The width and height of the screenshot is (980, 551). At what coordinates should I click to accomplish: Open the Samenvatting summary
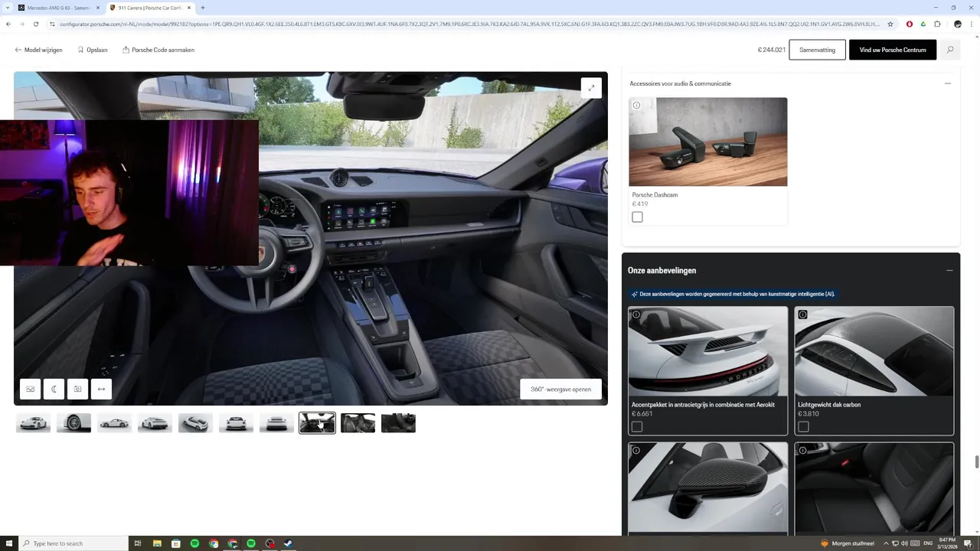(x=817, y=50)
